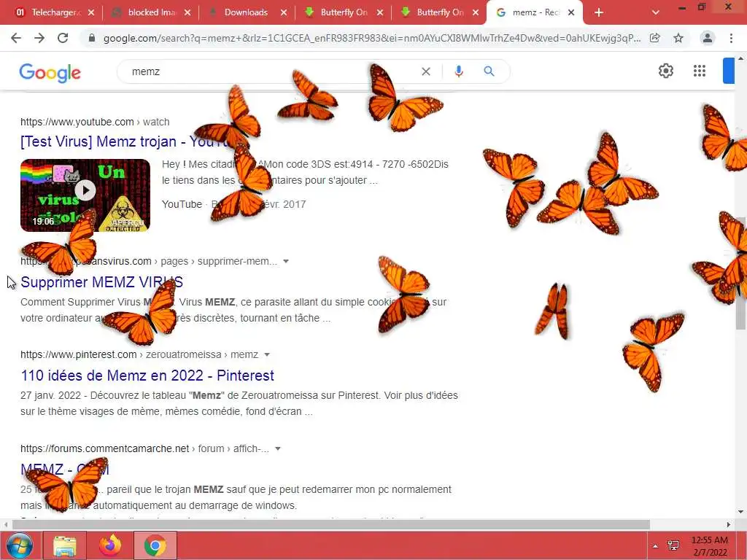This screenshot has width=747, height=560.
Task: Switch to the blocked Image tab
Action: click(x=150, y=12)
